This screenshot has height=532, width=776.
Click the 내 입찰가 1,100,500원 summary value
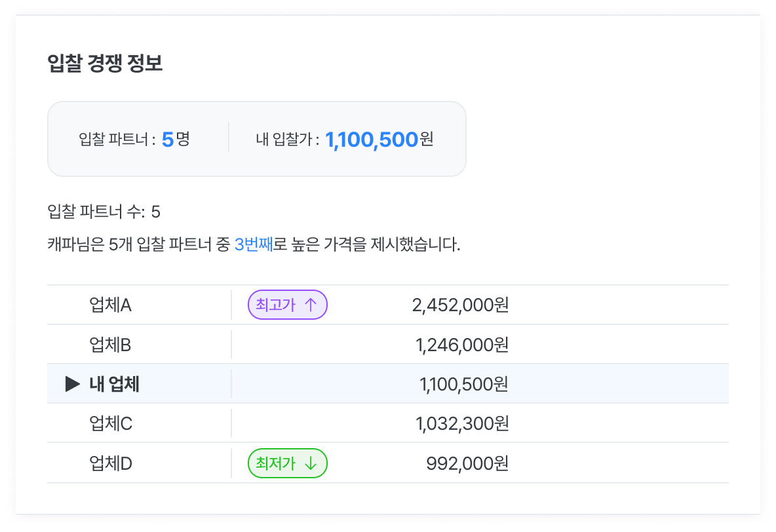379,139
